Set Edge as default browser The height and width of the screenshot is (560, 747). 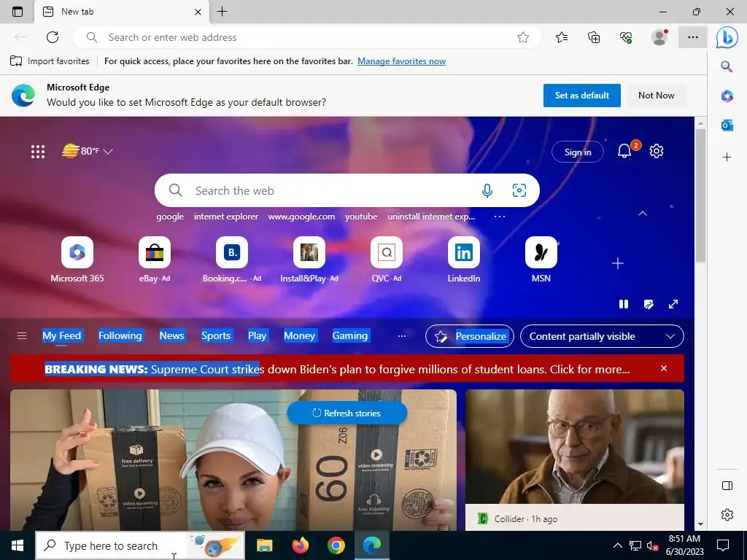pos(581,96)
